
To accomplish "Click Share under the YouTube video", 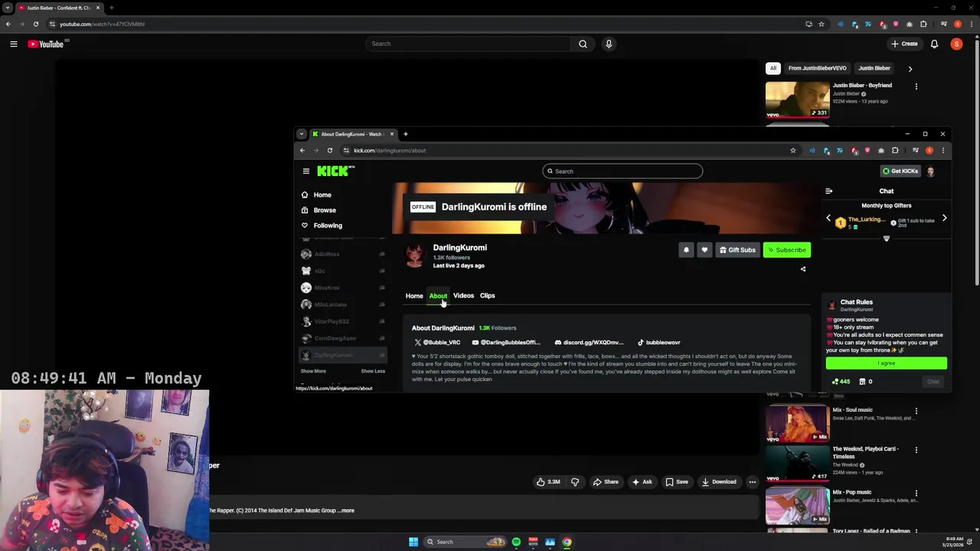I will point(606,482).
